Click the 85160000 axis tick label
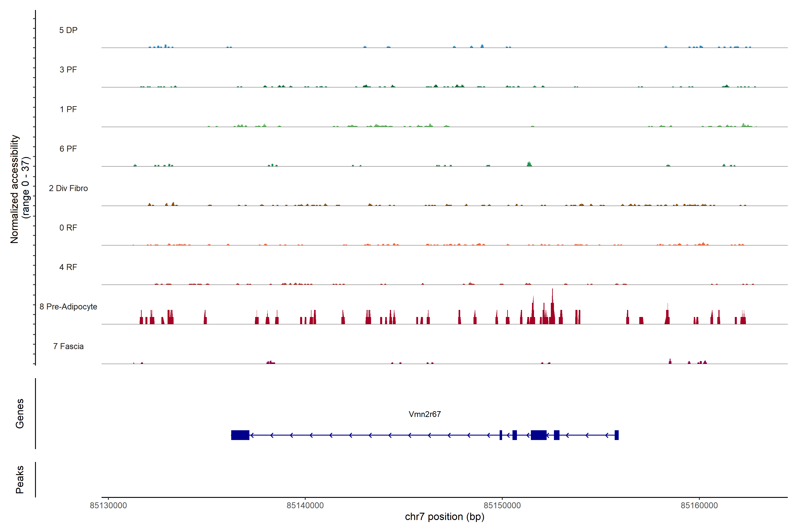The height and width of the screenshot is (532, 798). 699,506
